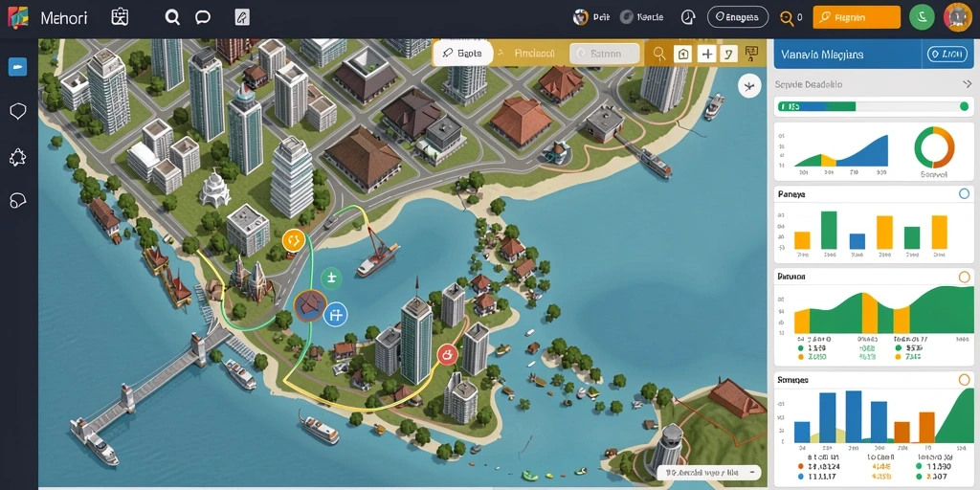Screen dimensions: 980x490
Task: Toggle the orange circle on second chart card
Action: click(964, 277)
